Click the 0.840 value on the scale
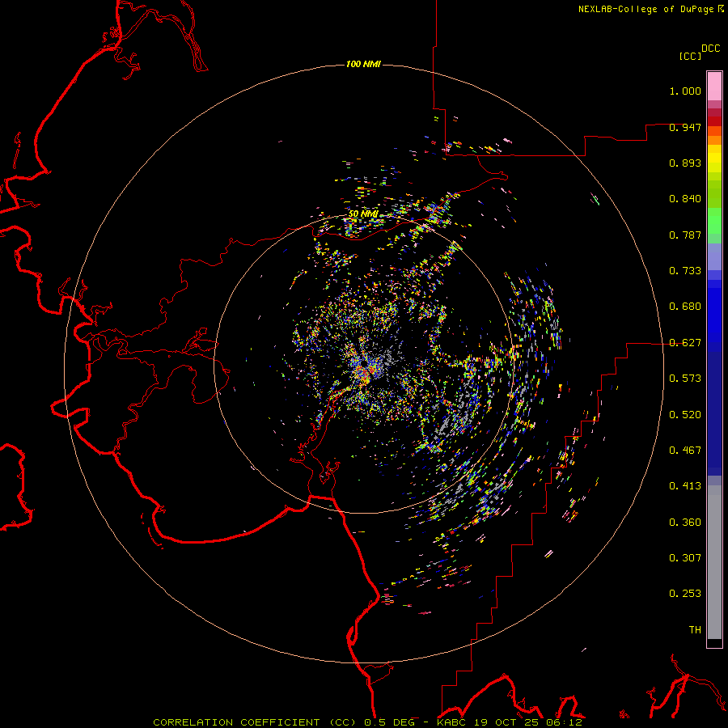 tap(685, 199)
